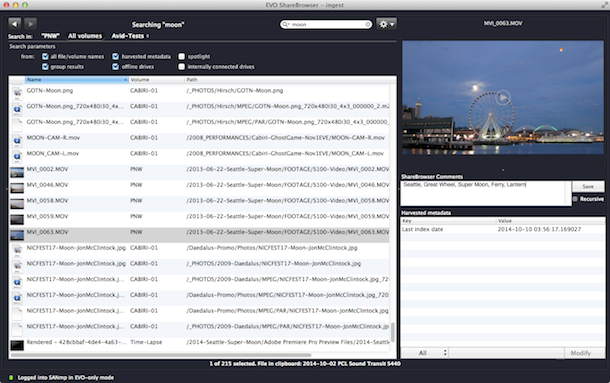Enable 'internally connected drives' checkbox
Viewport: 610px width, 383px height.
click(x=181, y=67)
